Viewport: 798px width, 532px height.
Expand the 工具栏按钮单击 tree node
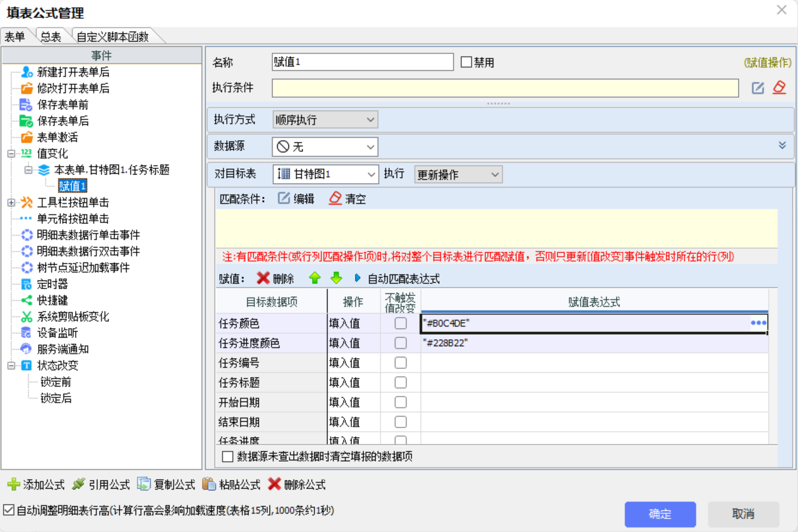click(x=11, y=203)
